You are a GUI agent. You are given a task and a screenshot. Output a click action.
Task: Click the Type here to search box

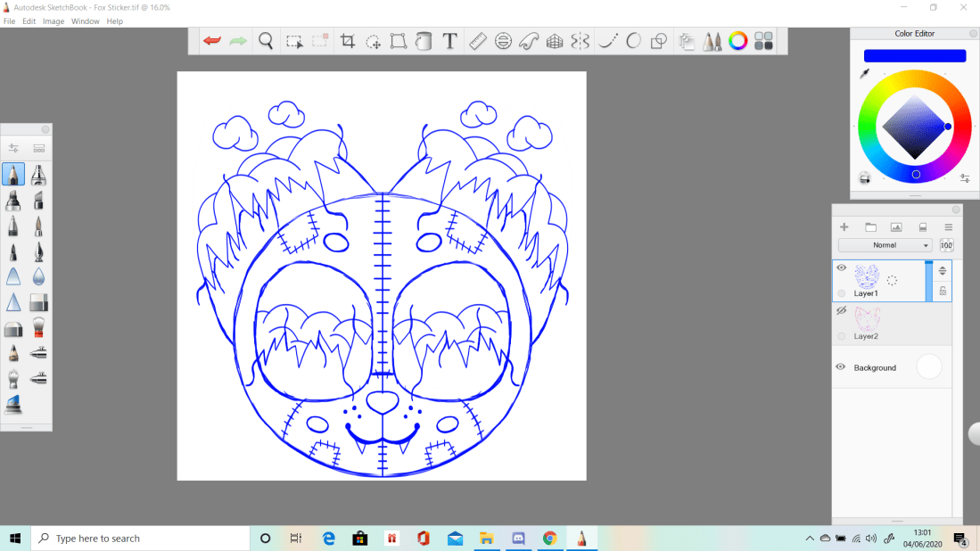tap(141, 539)
